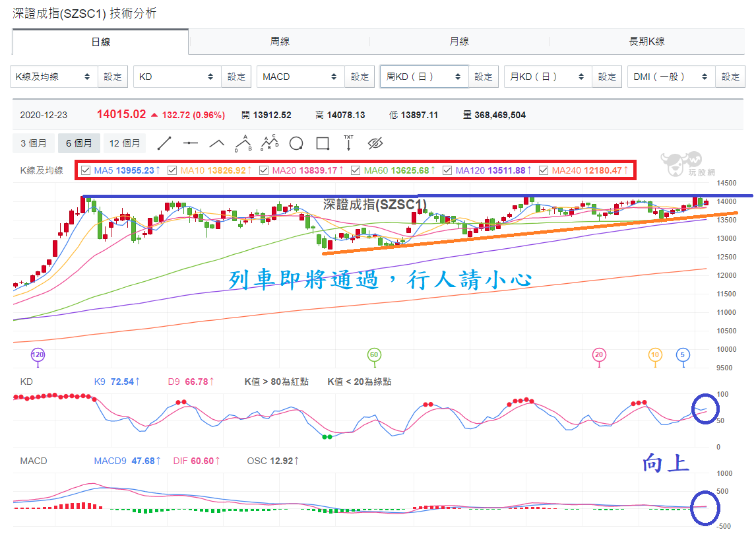Select the straight line drawing tool
This screenshot has height=536, width=756.
tap(164, 143)
